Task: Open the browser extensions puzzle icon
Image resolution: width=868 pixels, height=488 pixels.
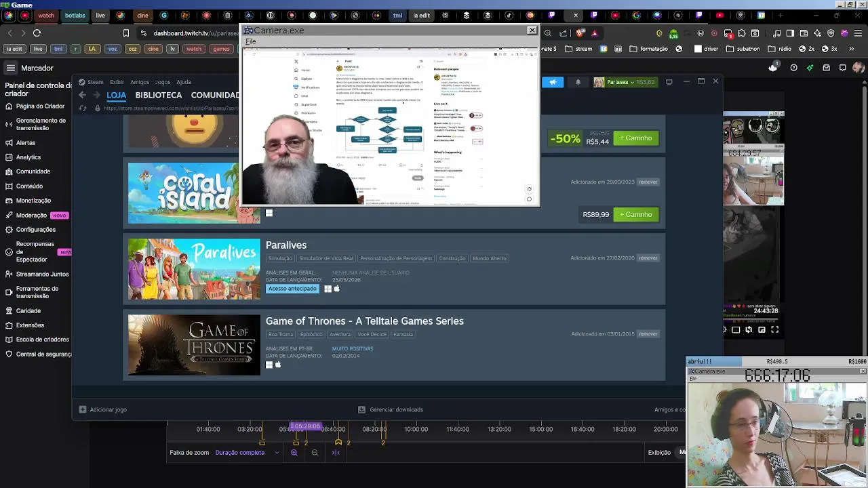Action: point(741,33)
